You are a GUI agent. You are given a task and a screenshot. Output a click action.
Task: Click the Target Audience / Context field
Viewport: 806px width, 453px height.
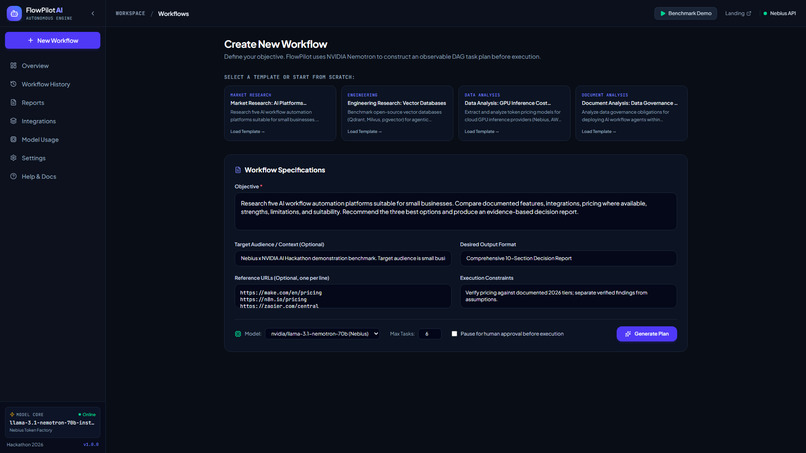343,258
